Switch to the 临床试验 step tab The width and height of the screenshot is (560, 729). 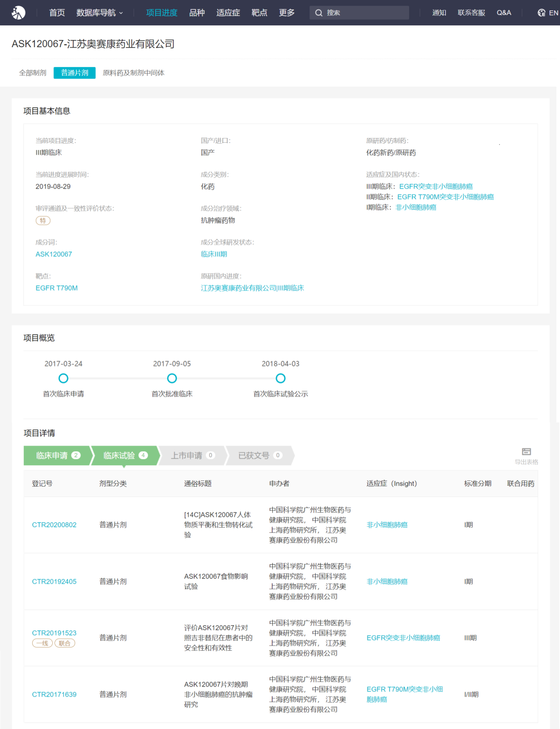click(x=125, y=456)
